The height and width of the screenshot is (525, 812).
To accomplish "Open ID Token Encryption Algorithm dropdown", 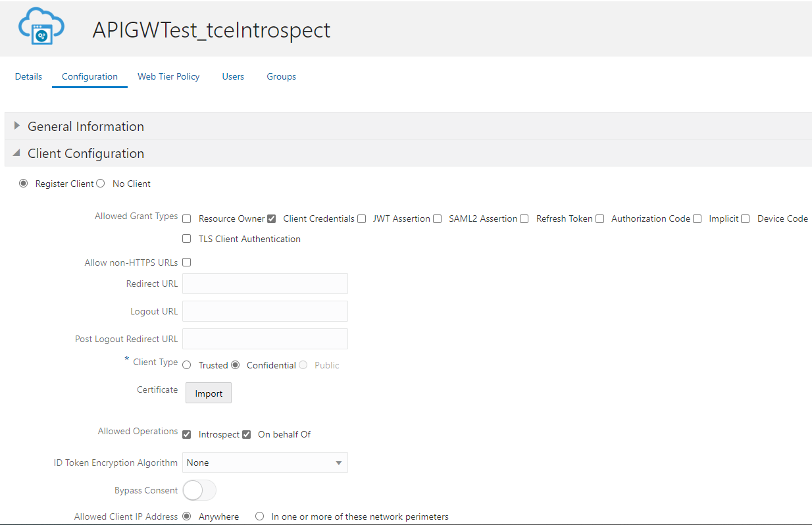I will coord(265,463).
